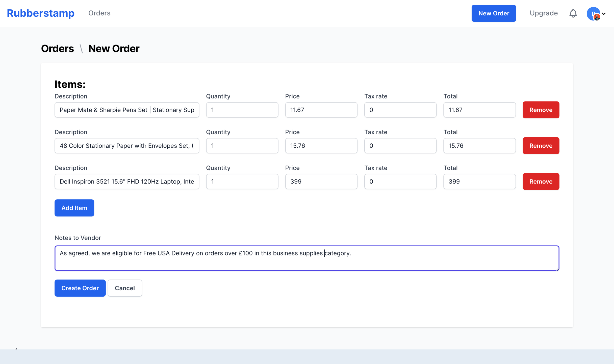This screenshot has height=364, width=614.
Task: Click the Create Order button
Action: [80, 288]
